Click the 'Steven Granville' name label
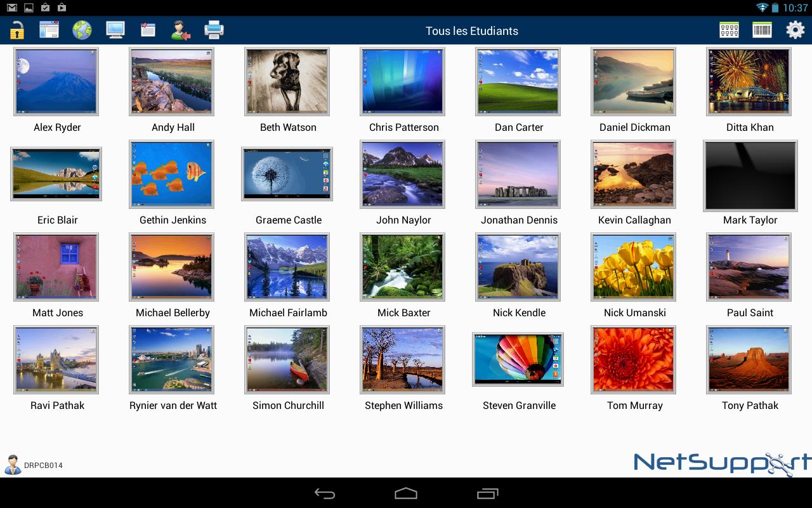Screen dimensions: 812x508 tap(519, 405)
